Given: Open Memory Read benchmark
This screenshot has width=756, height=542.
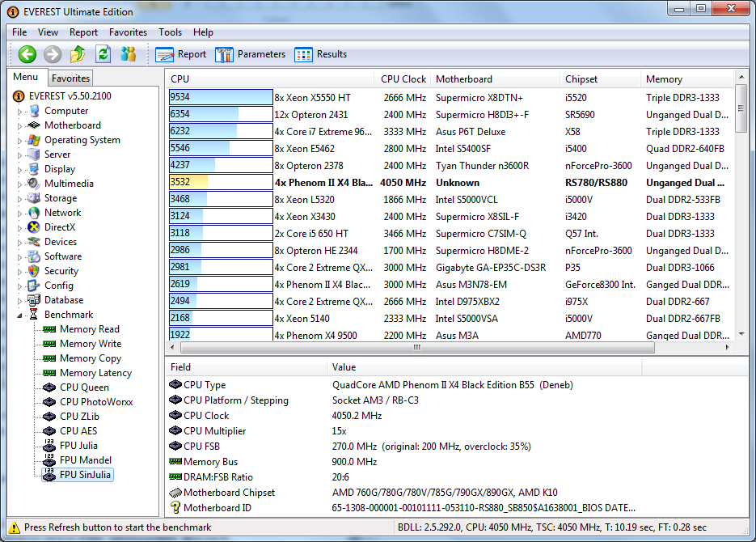Looking at the screenshot, I should pos(89,329).
